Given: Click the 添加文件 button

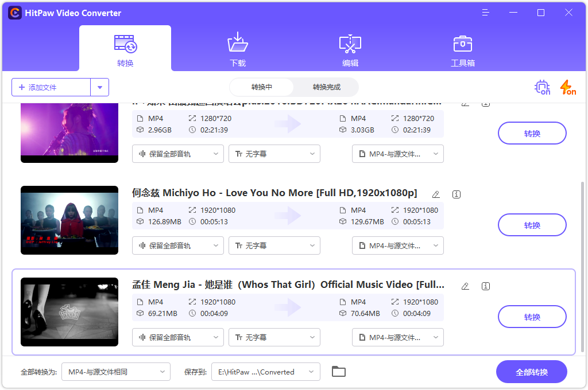Looking at the screenshot, I should [51, 87].
